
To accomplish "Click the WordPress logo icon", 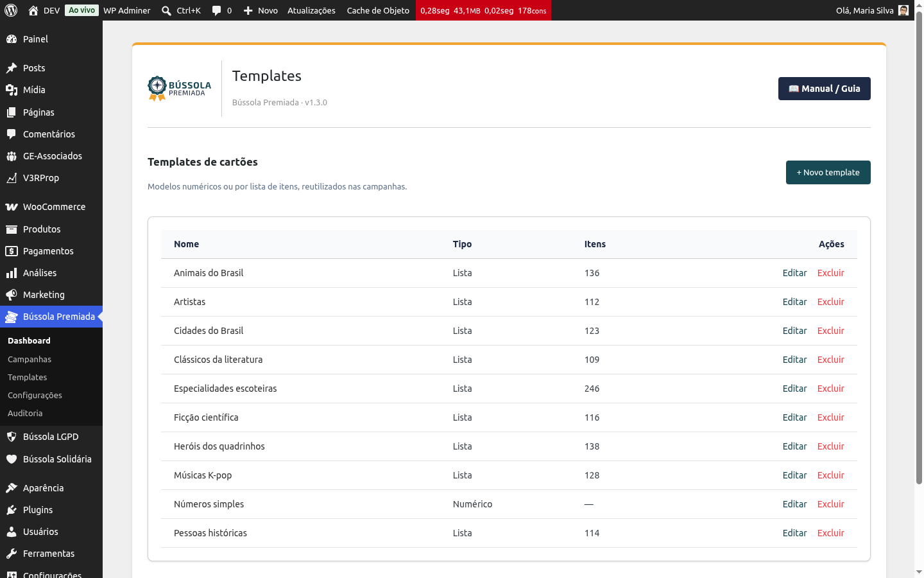I will [x=11, y=10].
